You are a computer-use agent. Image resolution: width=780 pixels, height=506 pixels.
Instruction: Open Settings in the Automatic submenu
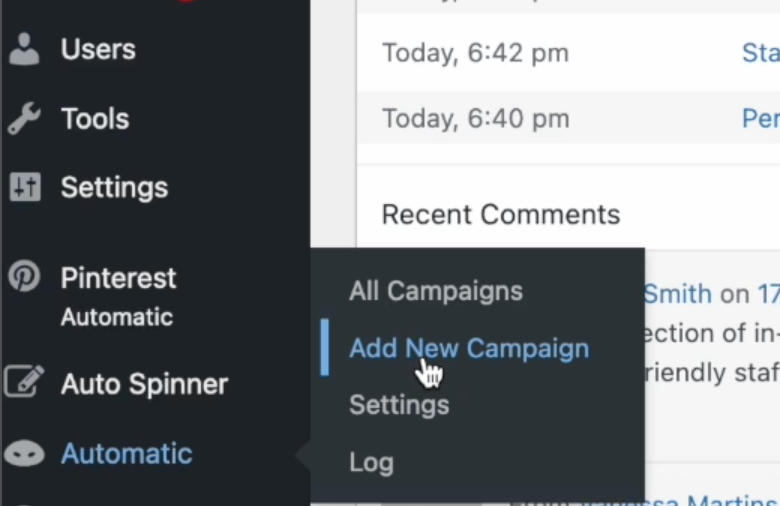tap(399, 405)
